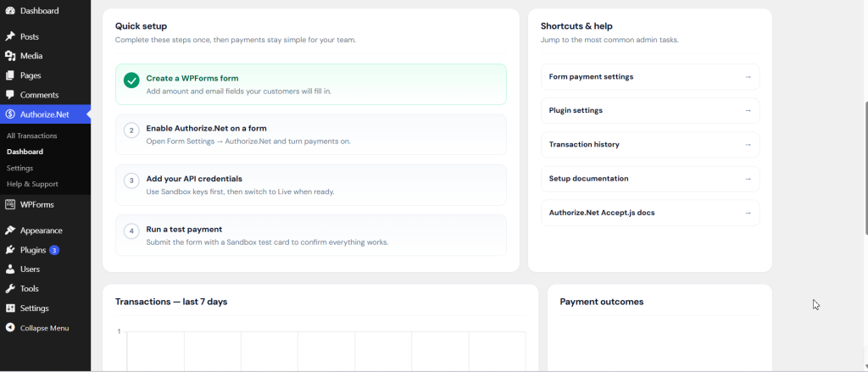Click the Dashboard gauge icon in sidebar
Viewport: 868px width, 372px height.
(x=10, y=10)
